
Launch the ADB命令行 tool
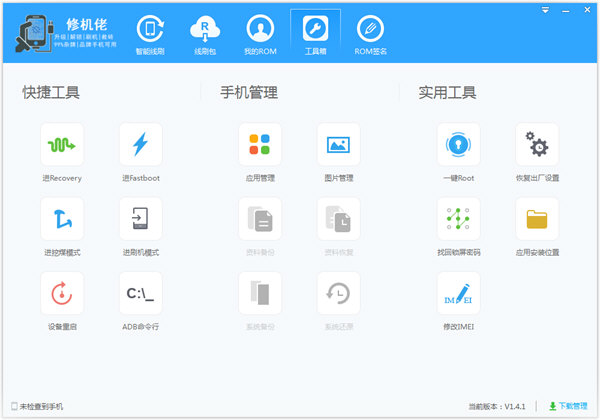pos(140,293)
